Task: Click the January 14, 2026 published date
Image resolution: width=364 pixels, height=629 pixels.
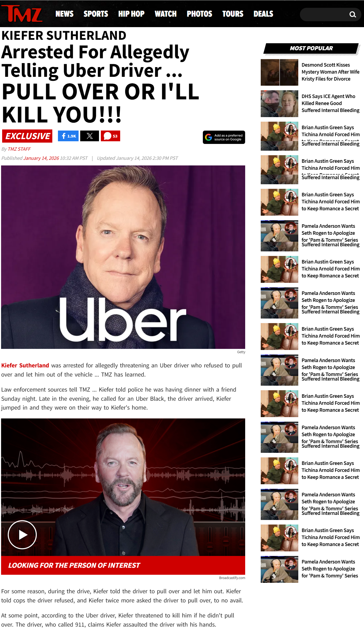Action: (41, 158)
